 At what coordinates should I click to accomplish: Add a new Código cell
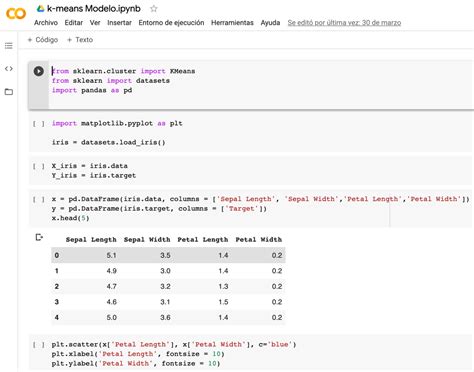pos(43,40)
